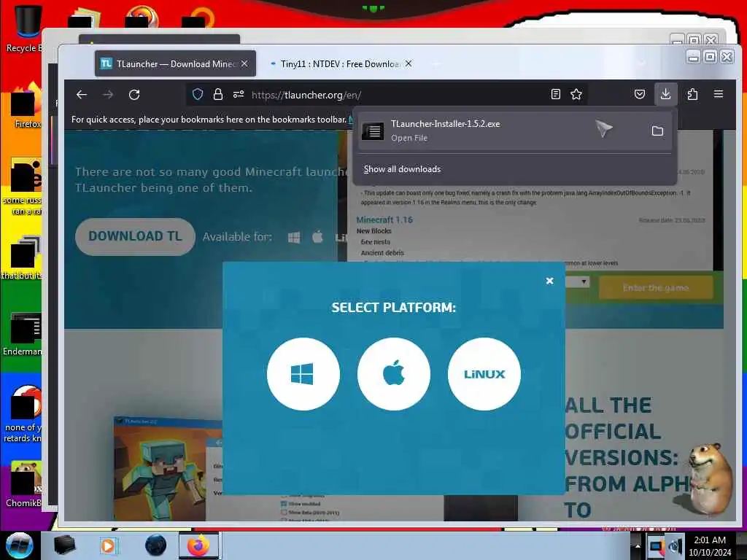
Task: Open the dark globe taskbar icon
Action: 155,545
